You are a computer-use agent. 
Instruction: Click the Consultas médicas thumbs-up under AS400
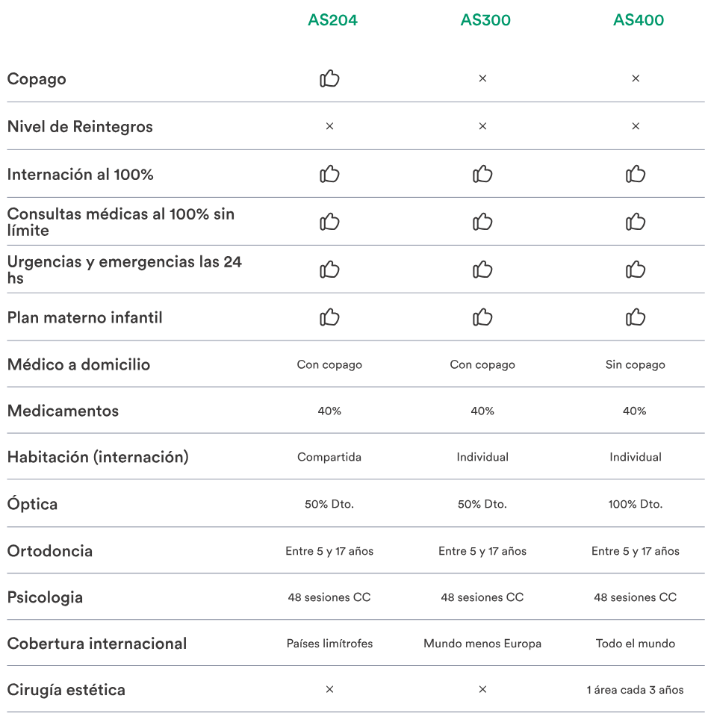tap(636, 222)
